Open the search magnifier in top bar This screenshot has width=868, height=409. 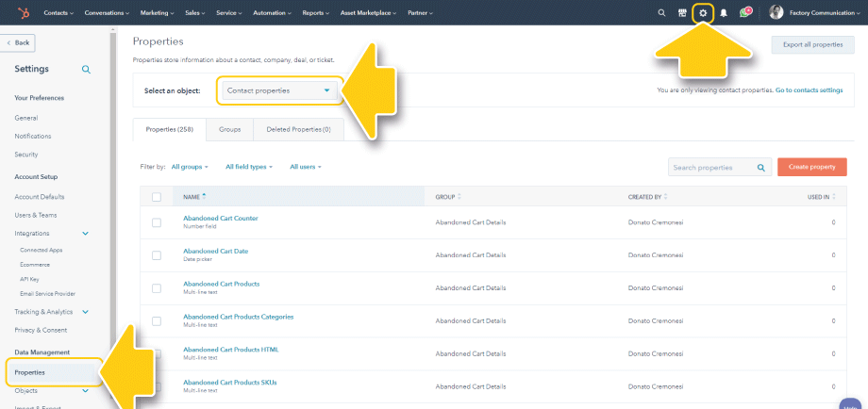(661, 12)
